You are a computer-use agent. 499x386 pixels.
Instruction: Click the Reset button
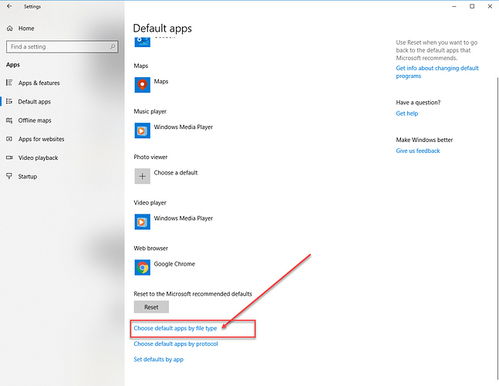coord(151,307)
